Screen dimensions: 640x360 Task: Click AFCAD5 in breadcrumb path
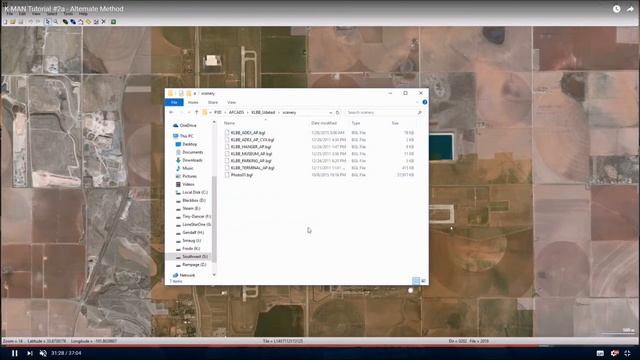pyautogui.click(x=236, y=112)
